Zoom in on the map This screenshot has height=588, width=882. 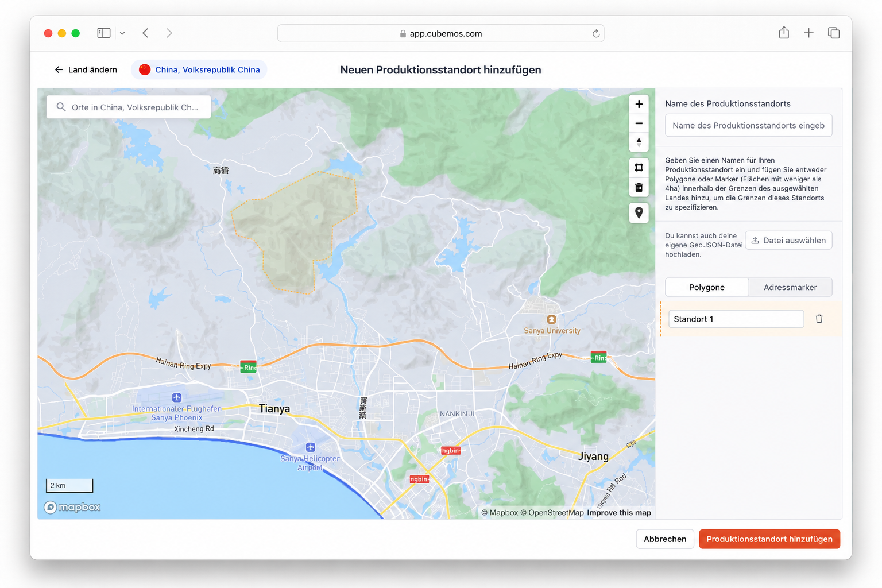(639, 104)
